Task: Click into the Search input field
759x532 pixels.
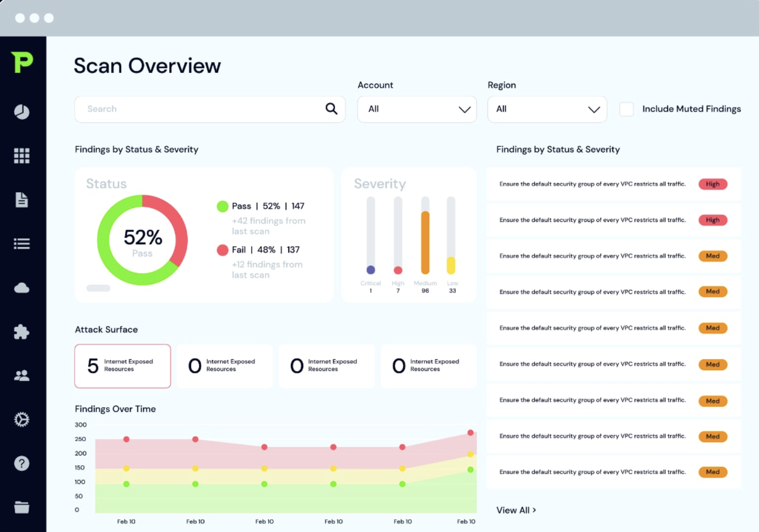Action: pyautogui.click(x=210, y=109)
